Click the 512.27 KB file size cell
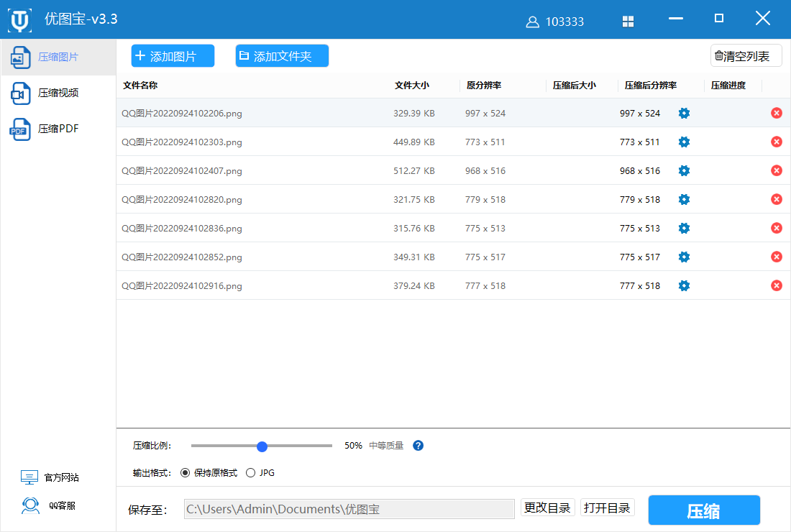This screenshot has height=532, width=791. click(414, 171)
